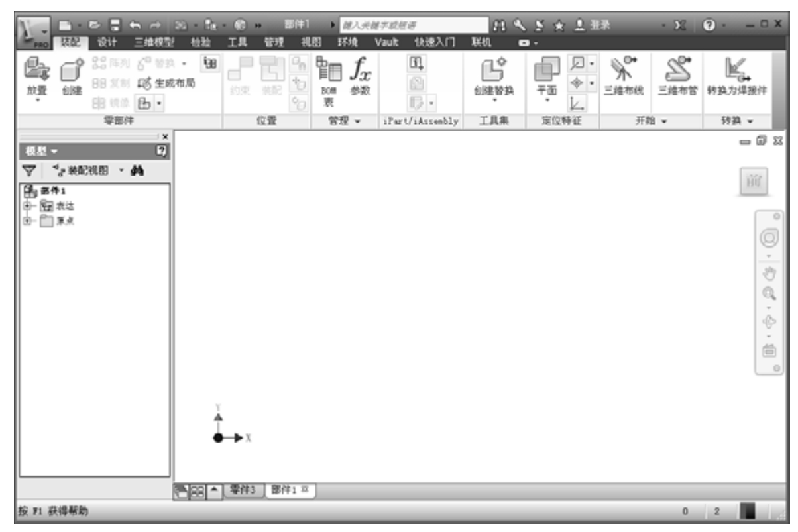This screenshot has height=532, width=798.
Task: Click the 放置 (Place) component icon
Action: [x=37, y=70]
